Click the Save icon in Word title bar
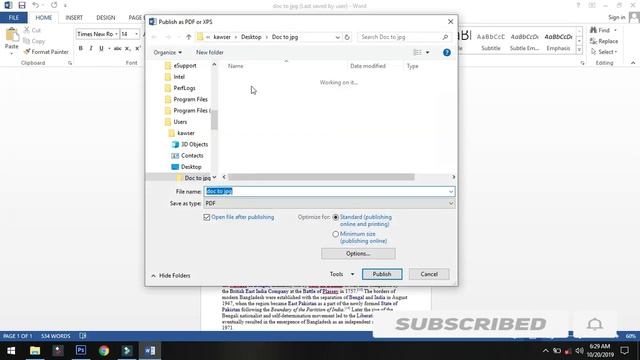This screenshot has width=640, height=360. click(x=22, y=5)
